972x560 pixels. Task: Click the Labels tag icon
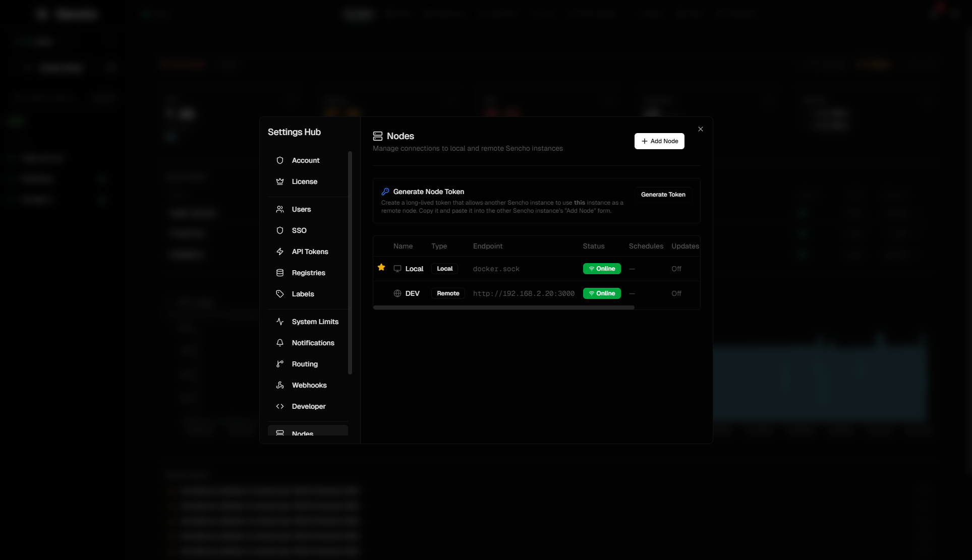point(280,294)
